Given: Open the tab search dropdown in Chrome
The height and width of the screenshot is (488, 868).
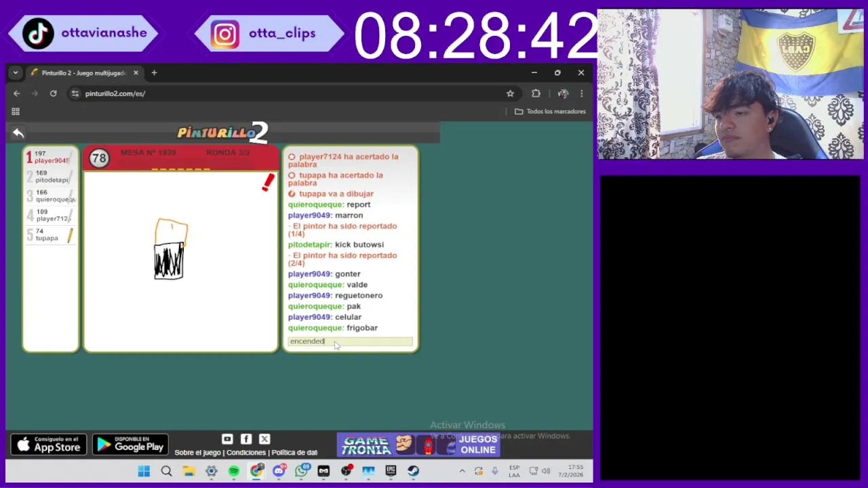Looking at the screenshot, I should pos(16,73).
